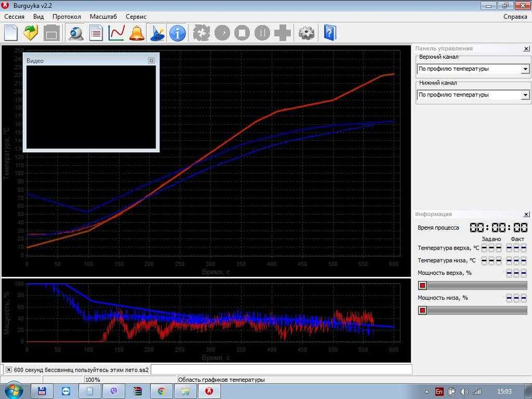This screenshot has width=532, height=399.
Task: Open the Масштаб menu
Action: click(x=103, y=17)
